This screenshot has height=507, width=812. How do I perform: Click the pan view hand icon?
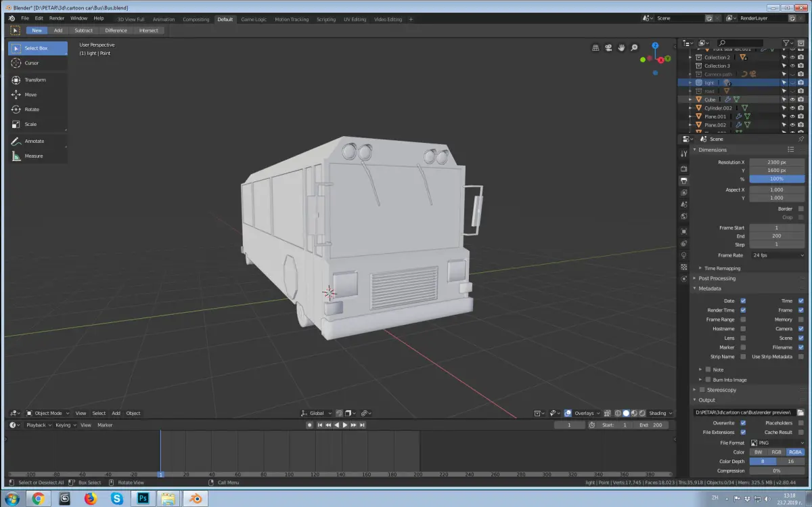621,47
